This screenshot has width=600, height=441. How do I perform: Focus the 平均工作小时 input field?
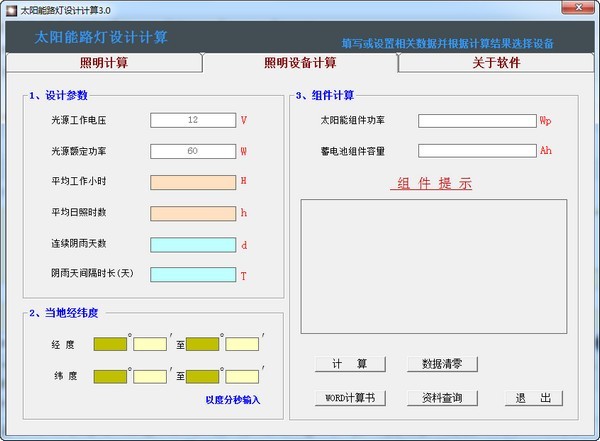193,182
